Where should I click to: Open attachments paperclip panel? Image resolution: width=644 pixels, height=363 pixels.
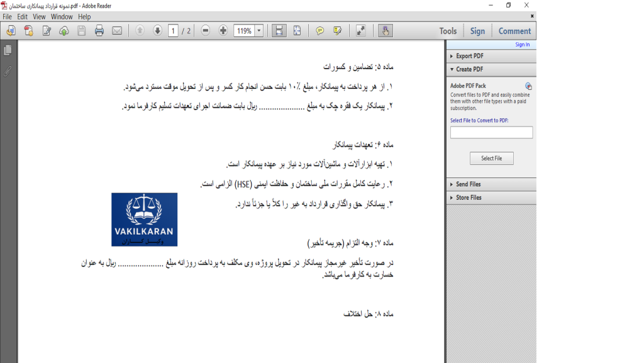[x=8, y=71]
